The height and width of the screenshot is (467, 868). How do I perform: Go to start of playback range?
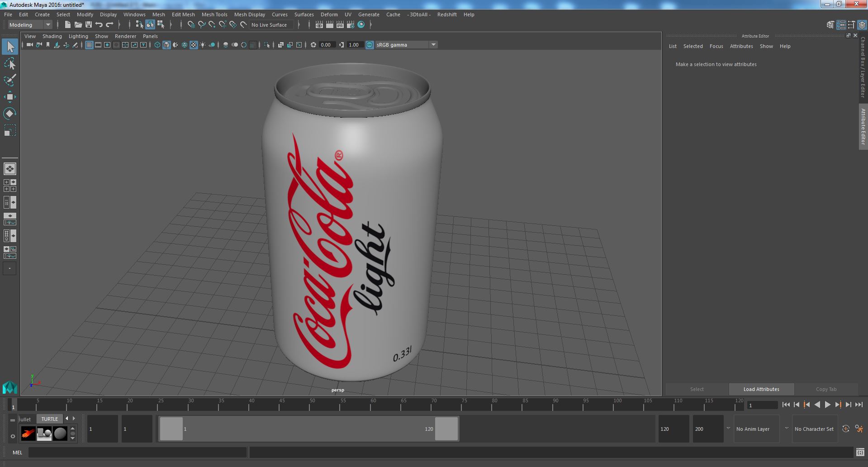point(786,405)
